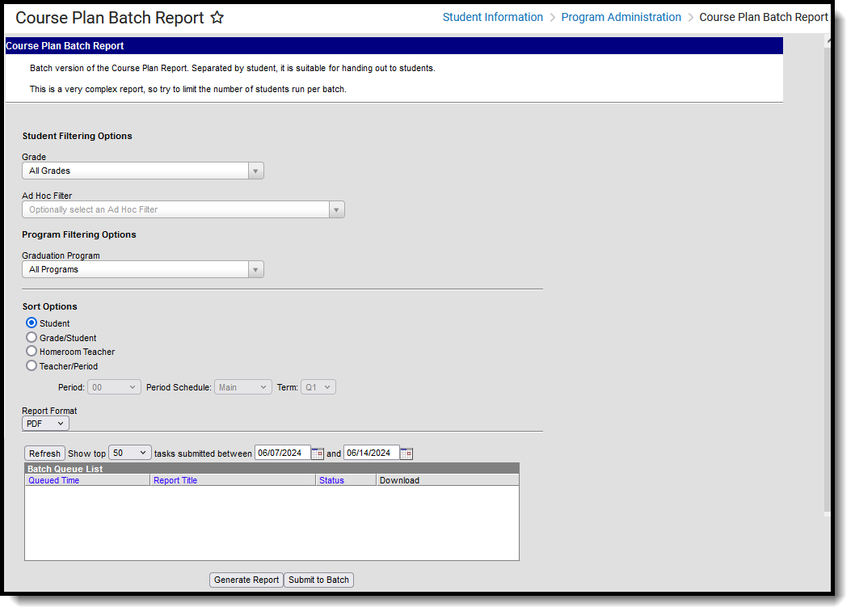This screenshot has height=616, width=855.
Task: Open the Graduation Program dropdown
Action: (x=143, y=269)
